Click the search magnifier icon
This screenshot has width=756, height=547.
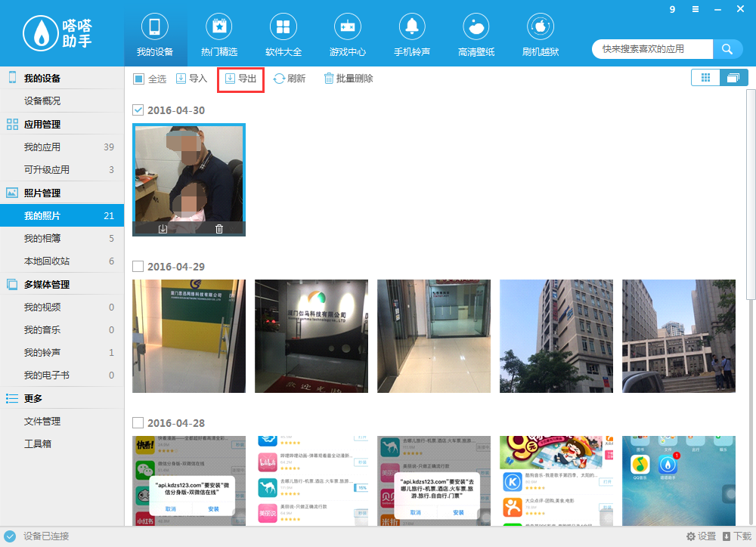coord(727,49)
